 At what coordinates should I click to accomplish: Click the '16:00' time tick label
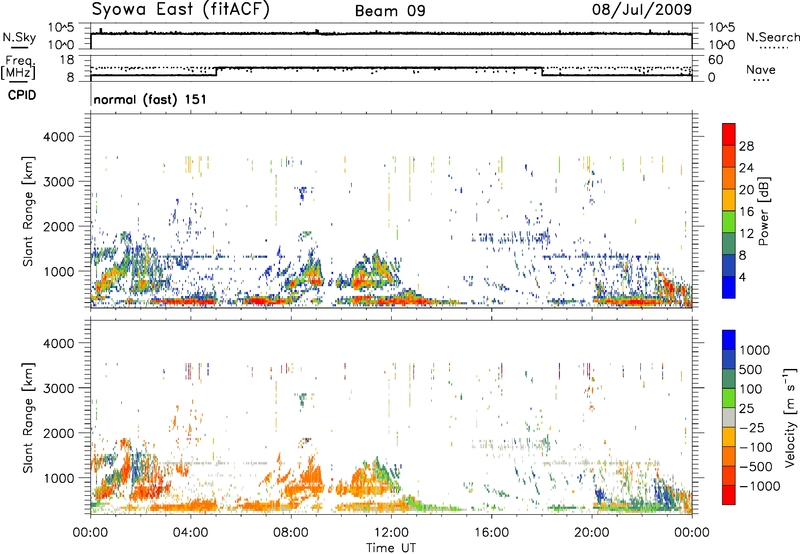tap(491, 533)
